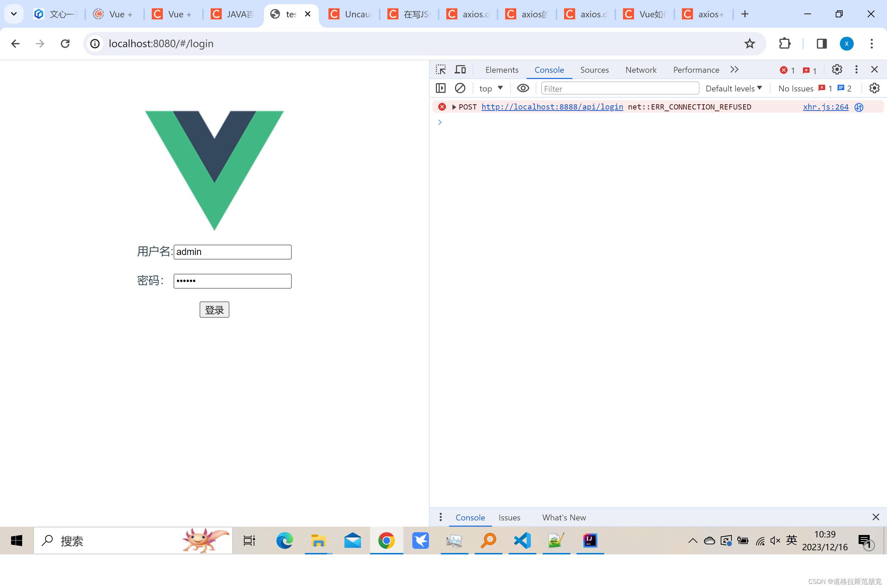Select the What's New drawer tab
This screenshot has height=588, width=887.
(564, 518)
